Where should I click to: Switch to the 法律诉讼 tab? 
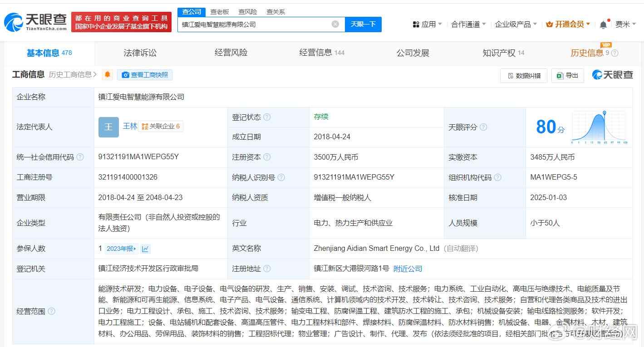click(x=140, y=53)
